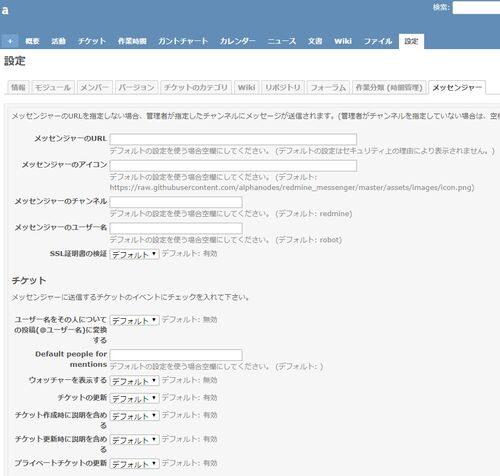
Task: Click the チケット section heading
Action: coord(29,281)
